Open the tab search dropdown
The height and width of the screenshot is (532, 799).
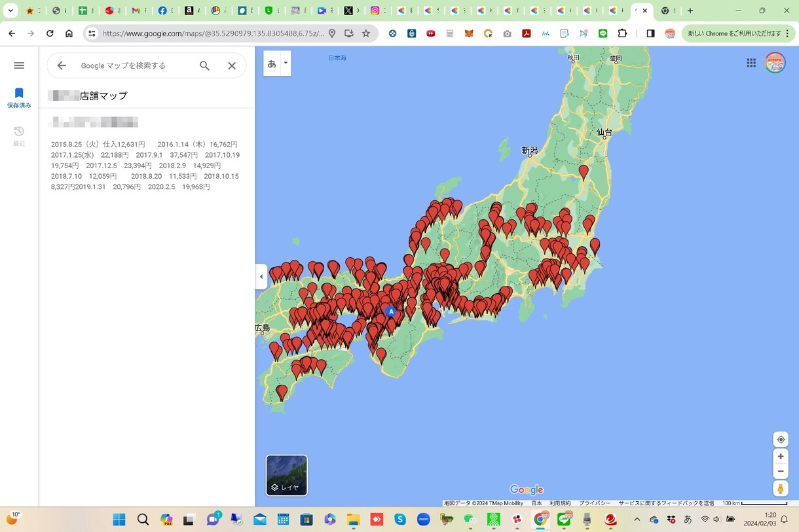point(10,10)
